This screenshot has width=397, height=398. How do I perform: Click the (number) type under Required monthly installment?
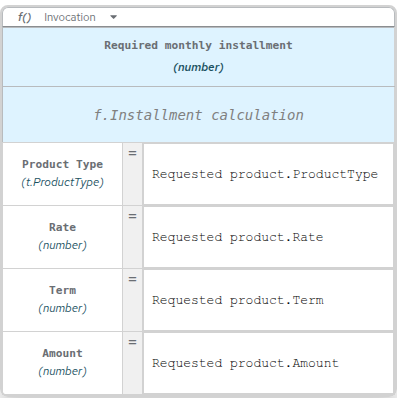(x=198, y=67)
